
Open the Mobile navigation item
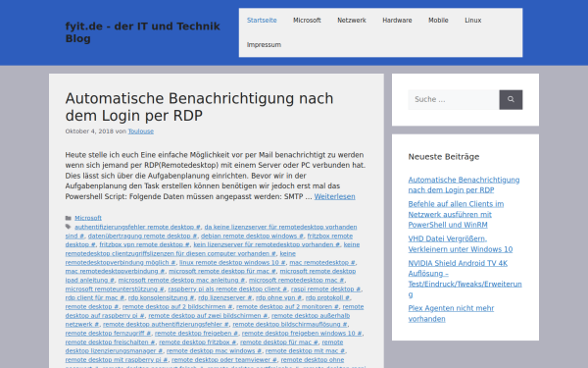pos(438,21)
